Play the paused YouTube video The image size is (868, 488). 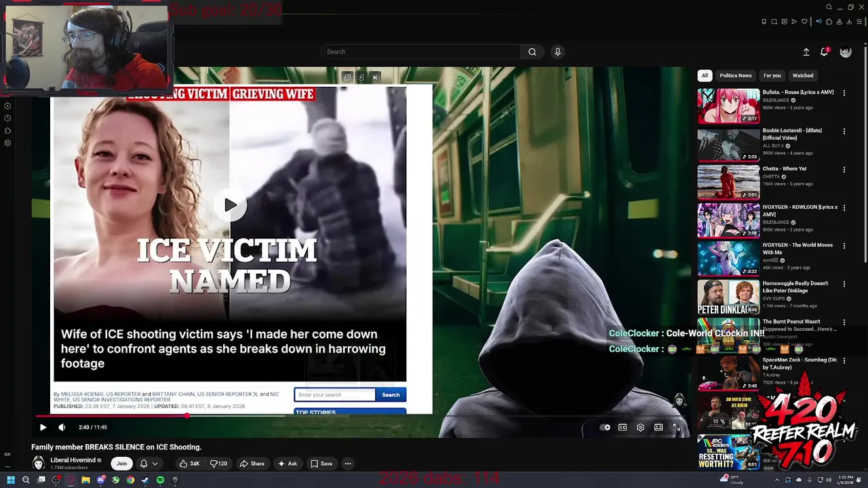point(43,427)
